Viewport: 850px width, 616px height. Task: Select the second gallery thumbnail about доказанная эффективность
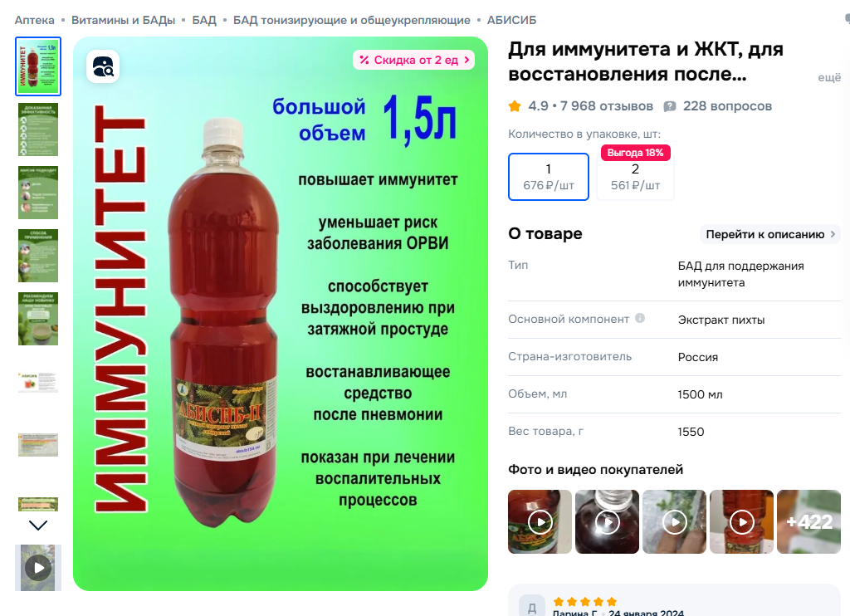click(x=38, y=130)
